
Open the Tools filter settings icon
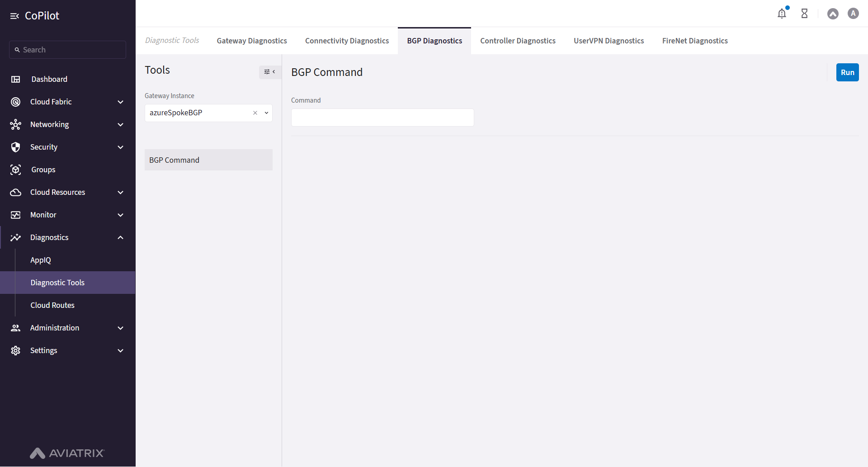[267, 72]
